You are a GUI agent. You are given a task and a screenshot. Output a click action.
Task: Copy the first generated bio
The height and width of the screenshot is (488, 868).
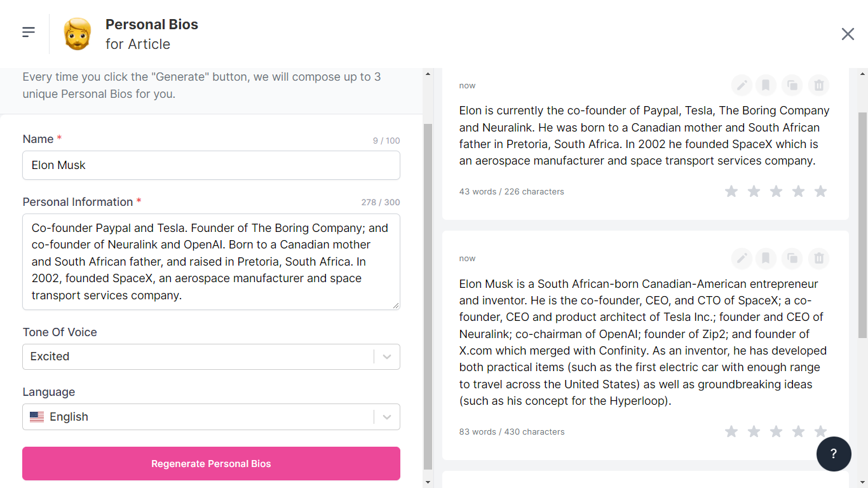[792, 85]
